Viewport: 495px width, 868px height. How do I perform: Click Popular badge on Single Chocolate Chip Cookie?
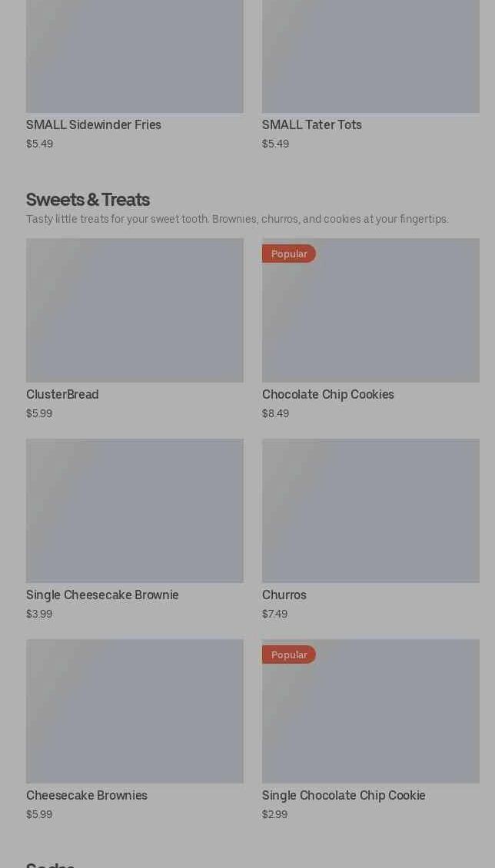[x=289, y=654]
